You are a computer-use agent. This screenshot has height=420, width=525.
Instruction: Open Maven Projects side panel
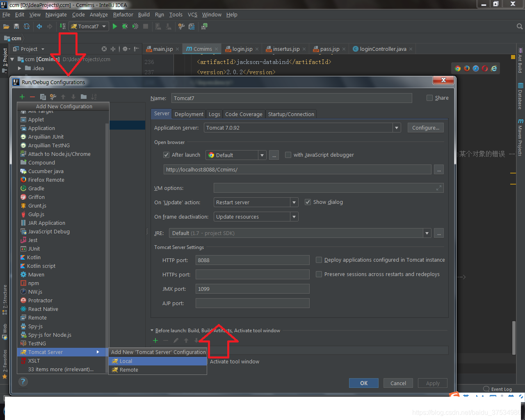pyautogui.click(x=520, y=138)
